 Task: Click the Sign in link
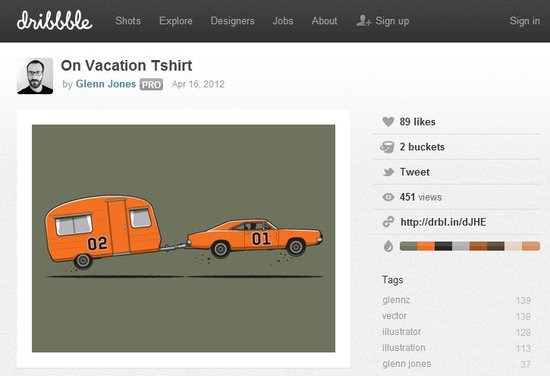525,21
